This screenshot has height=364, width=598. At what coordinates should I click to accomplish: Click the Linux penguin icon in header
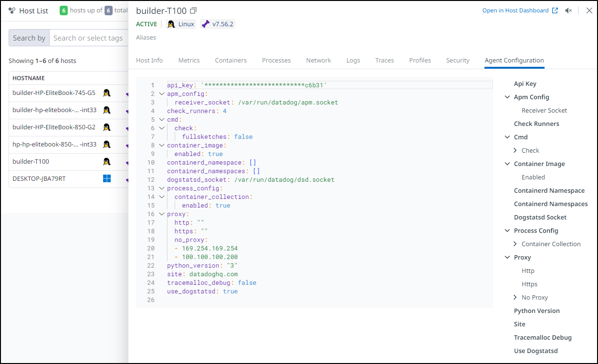click(171, 24)
